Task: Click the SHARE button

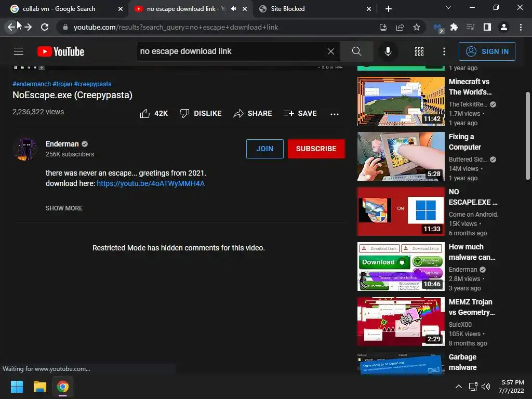Action: point(253,113)
